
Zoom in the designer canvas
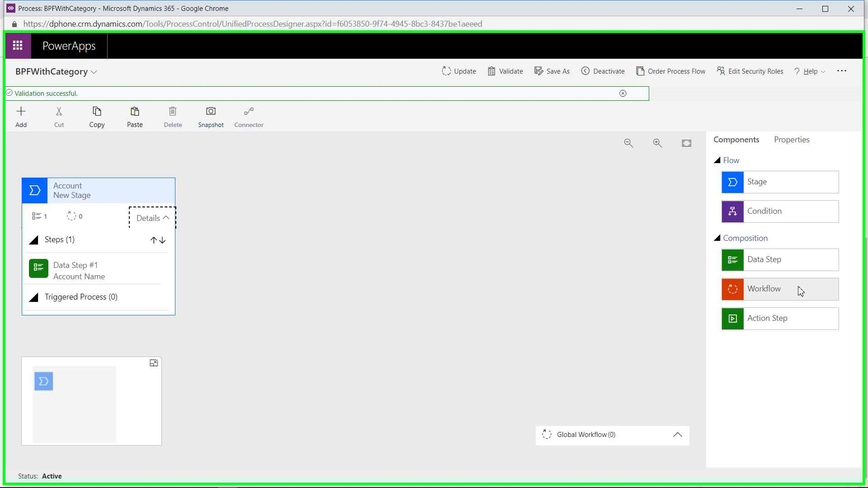pos(657,143)
